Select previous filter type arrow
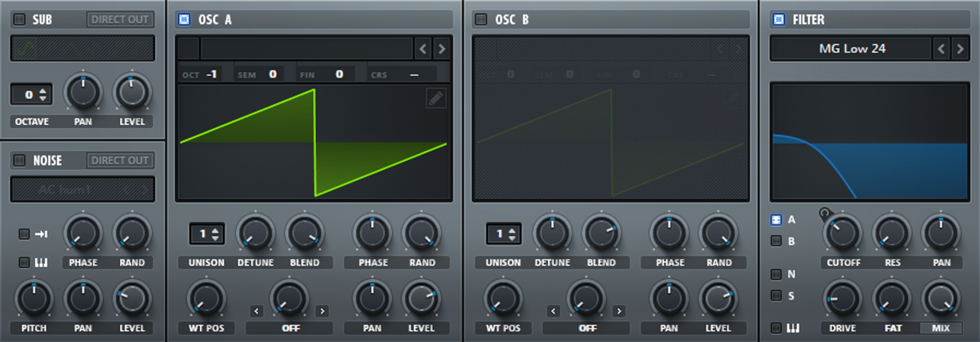This screenshot has width=980, height=342. coord(942,48)
